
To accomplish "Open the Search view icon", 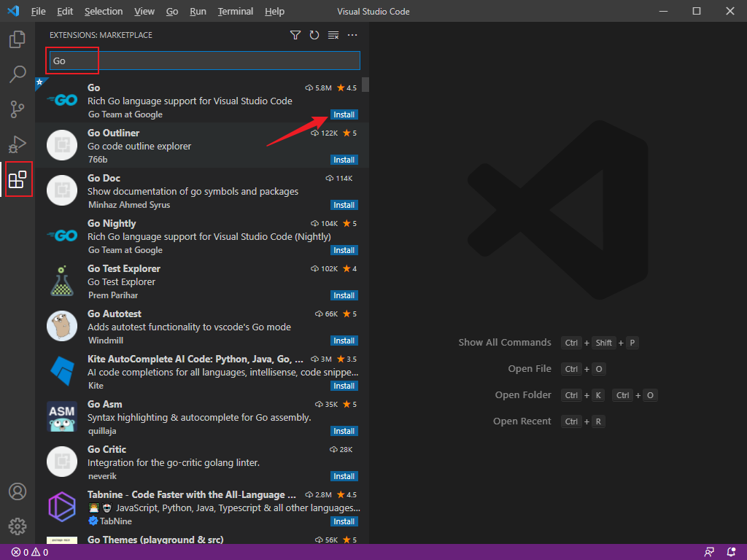I will coord(18,74).
